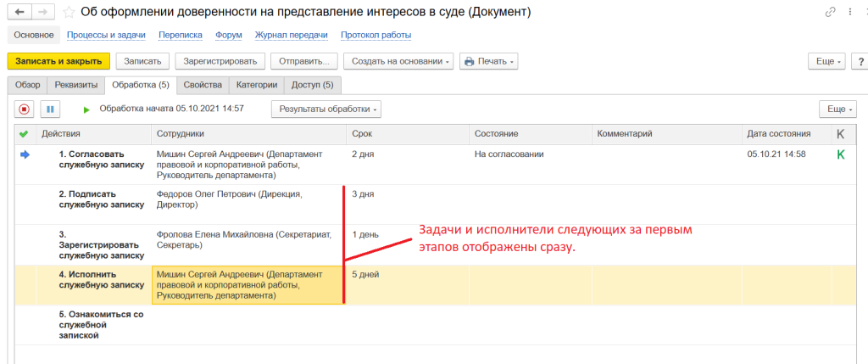Click the copy link icon
The height and width of the screenshot is (364, 868).
[x=830, y=13]
